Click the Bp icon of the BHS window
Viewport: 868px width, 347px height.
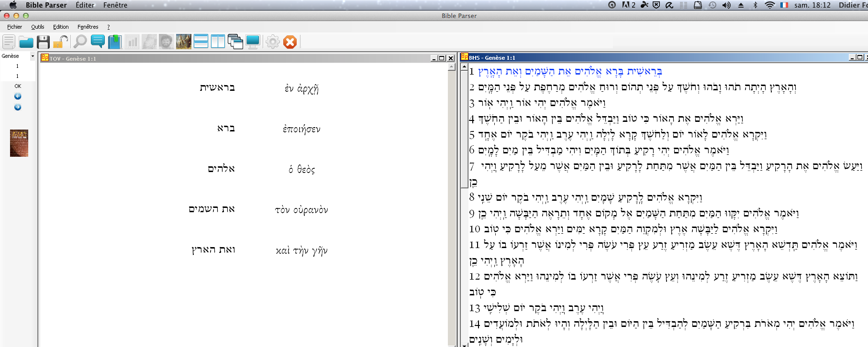point(464,57)
